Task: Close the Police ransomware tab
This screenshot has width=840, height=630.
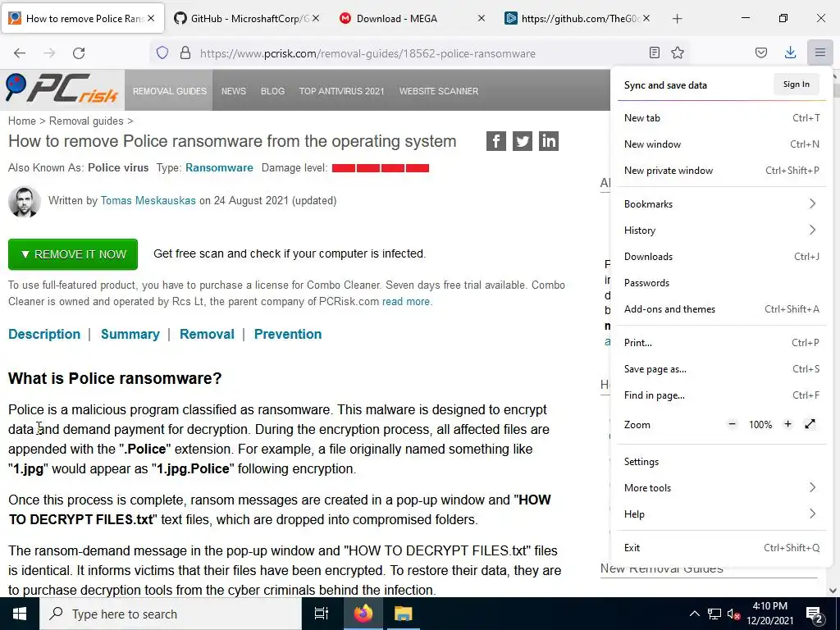Action: coord(151,18)
